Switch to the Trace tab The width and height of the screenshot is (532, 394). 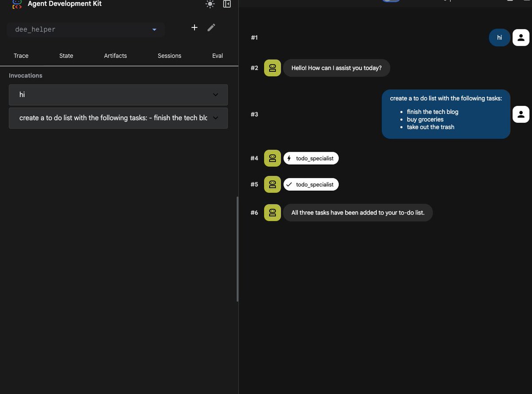(x=21, y=56)
